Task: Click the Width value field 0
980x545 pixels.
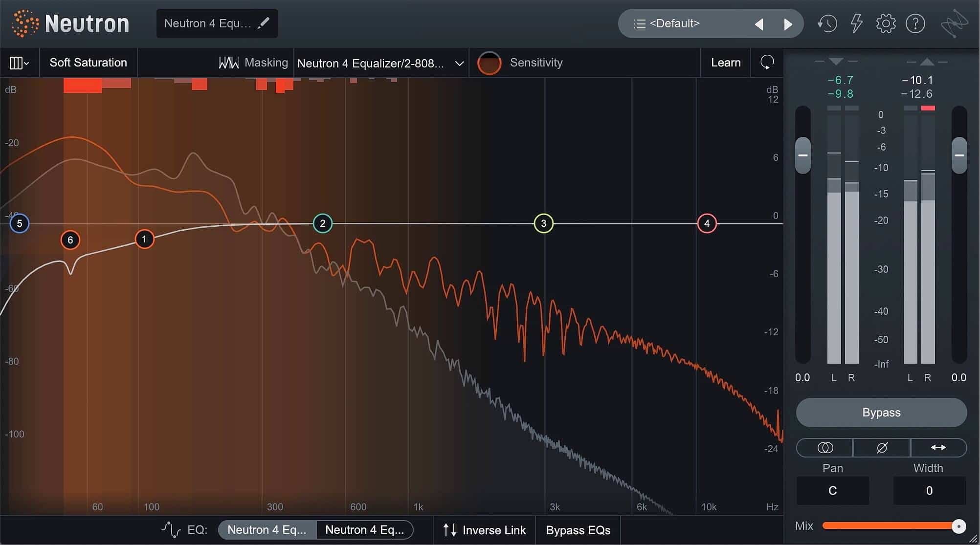Action: point(929,490)
